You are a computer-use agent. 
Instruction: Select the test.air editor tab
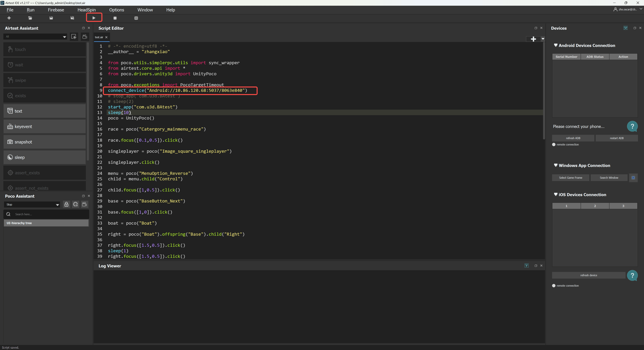click(x=99, y=37)
